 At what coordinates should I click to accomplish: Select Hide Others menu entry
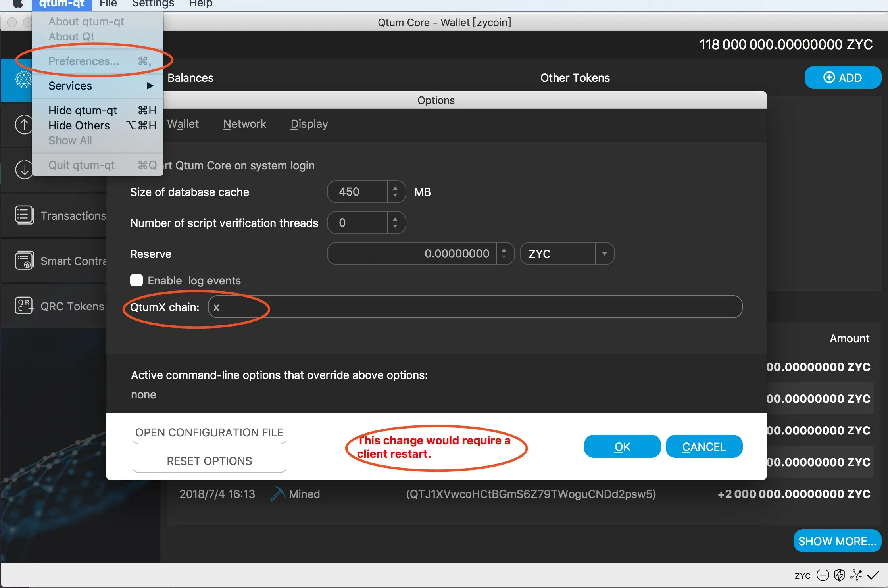79,125
